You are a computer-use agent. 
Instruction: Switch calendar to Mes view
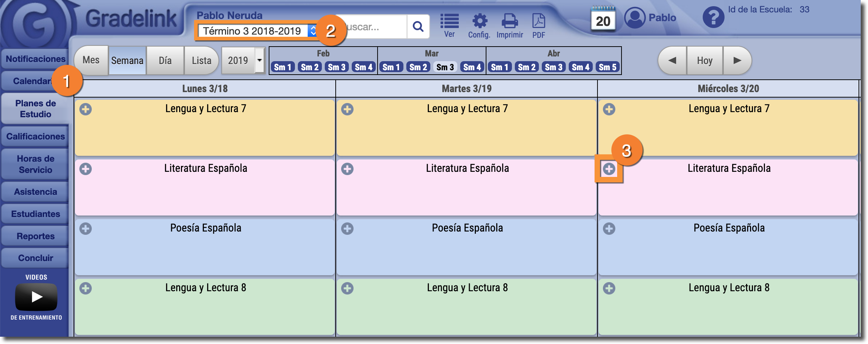tap(91, 60)
